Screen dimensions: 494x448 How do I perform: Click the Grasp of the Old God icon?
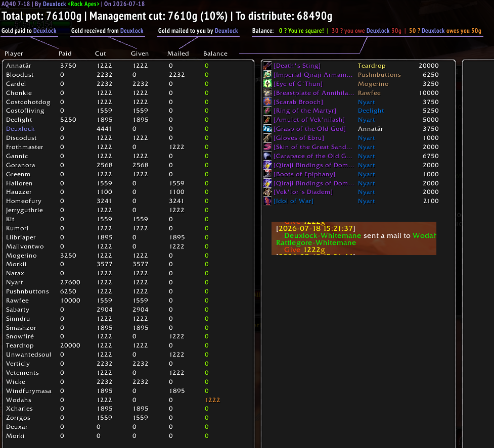point(267,129)
